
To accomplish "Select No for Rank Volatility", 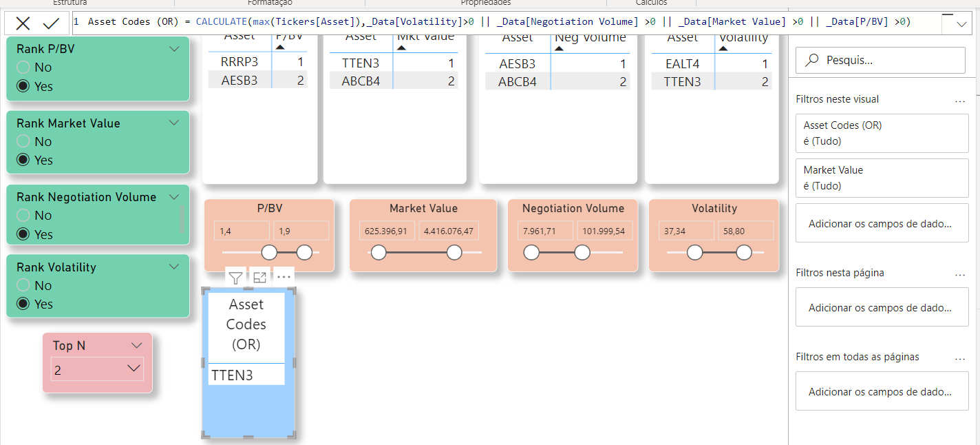I will (23, 285).
